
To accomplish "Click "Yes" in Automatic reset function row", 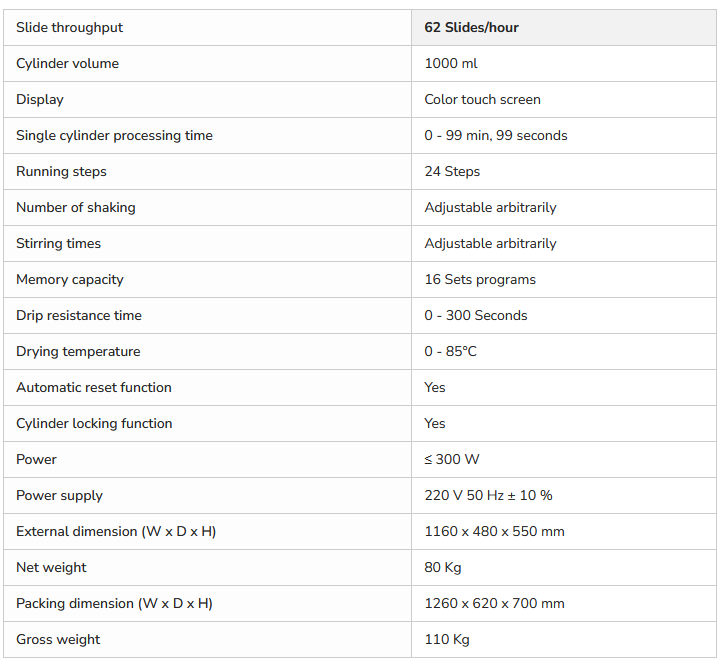I will (435, 388).
